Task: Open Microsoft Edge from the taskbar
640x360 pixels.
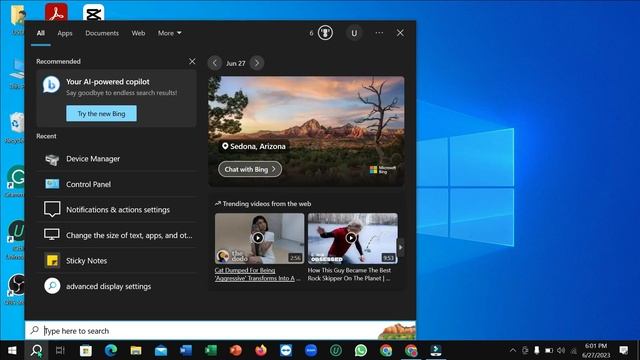Action: click(111, 350)
